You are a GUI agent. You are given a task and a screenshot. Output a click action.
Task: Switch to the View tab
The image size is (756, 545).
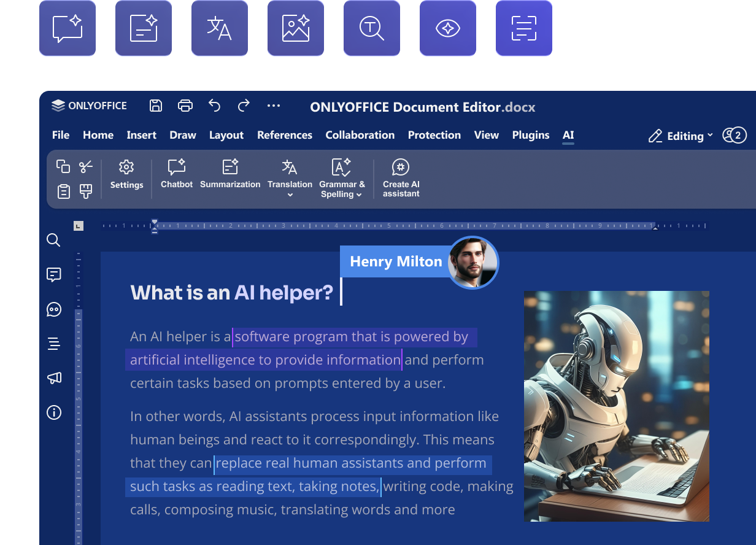(x=487, y=135)
